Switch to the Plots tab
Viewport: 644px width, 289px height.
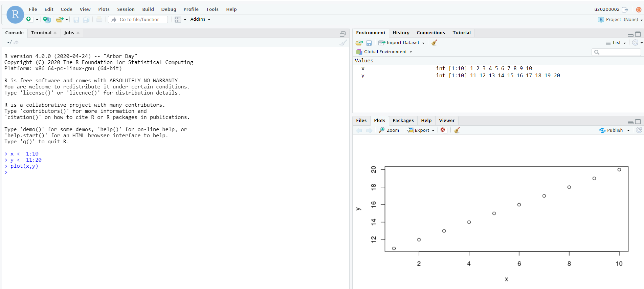click(x=379, y=121)
